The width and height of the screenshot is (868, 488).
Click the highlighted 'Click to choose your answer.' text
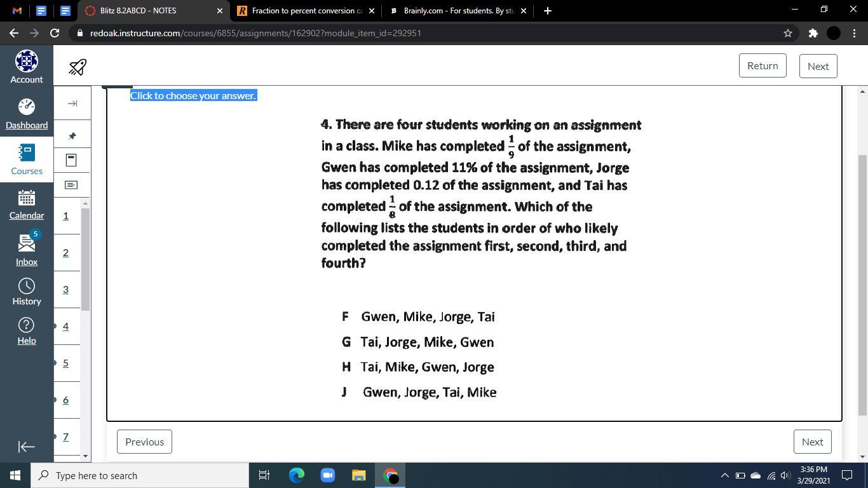tap(193, 95)
